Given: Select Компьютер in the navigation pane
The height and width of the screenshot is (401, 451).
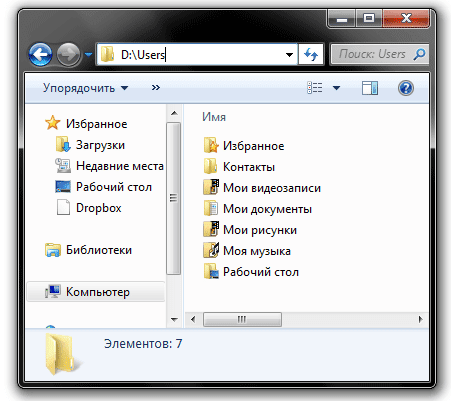Looking at the screenshot, I should tap(95, 292).
